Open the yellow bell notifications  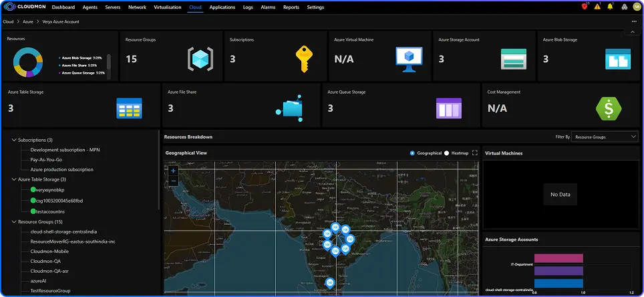[x=610, y=7]
